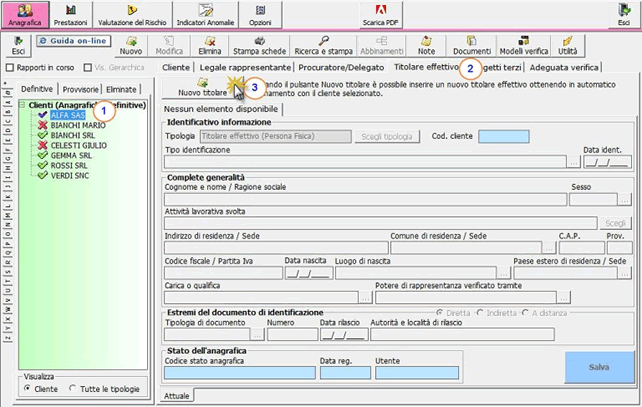Viewport: 642px width, 407px height.
Task: Open Ricerca e stampa tool
Action: (323, 45)
